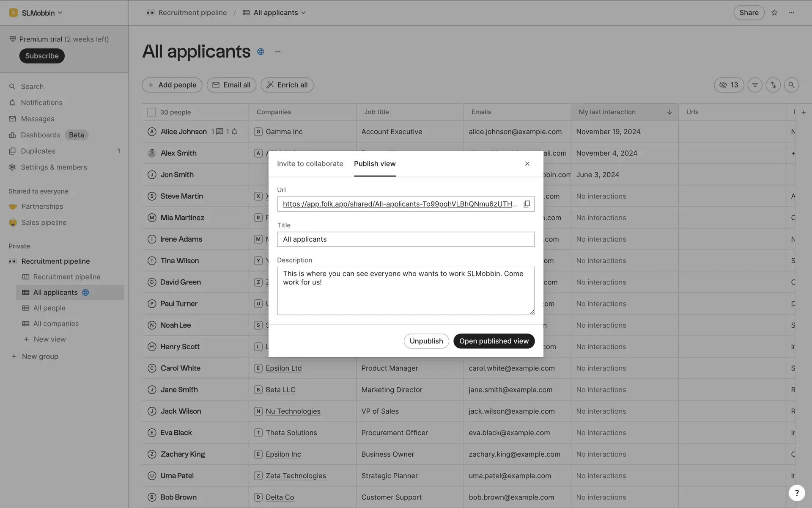Image resolution: width=812 pixels, height=508 pixels.
Task: Open the sort order icon
Action: pyautogui.click(x=773, y=85)
